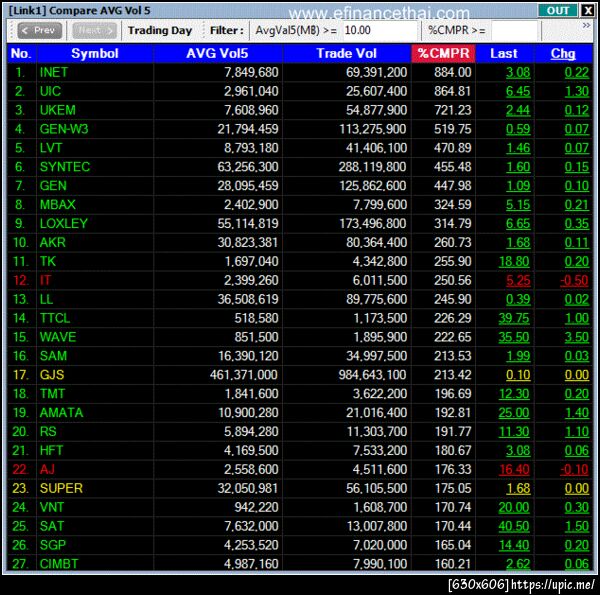Click %CMPR value 884.00
600x595 pixels.
point(453,72)
